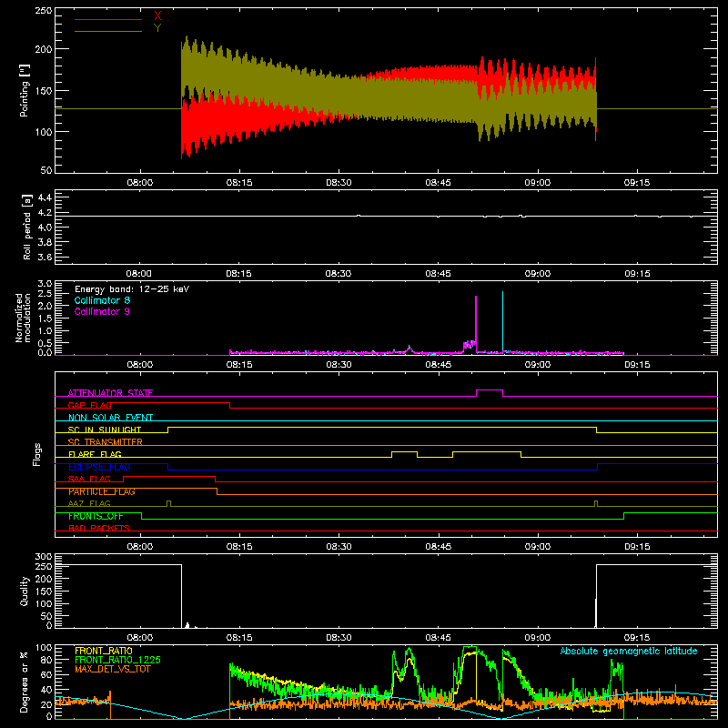
Task: Click the raised ATTENUATOR_STATE step segment
Action: 490,390
